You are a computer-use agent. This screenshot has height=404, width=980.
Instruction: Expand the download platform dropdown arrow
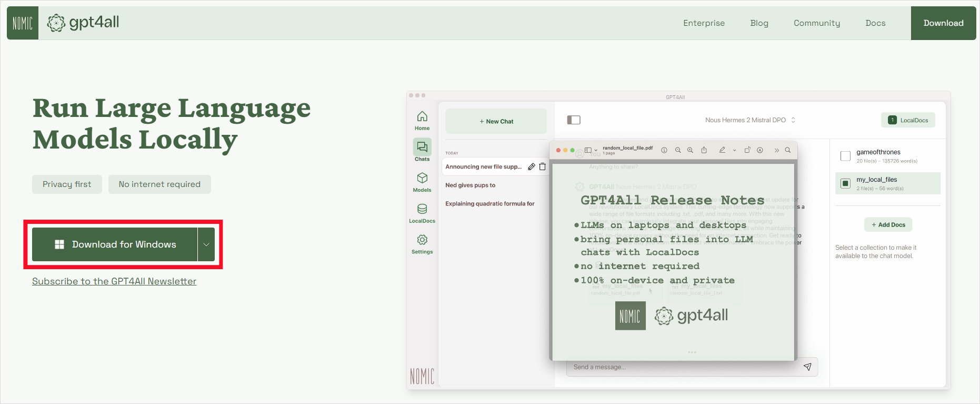click(206, 244)
